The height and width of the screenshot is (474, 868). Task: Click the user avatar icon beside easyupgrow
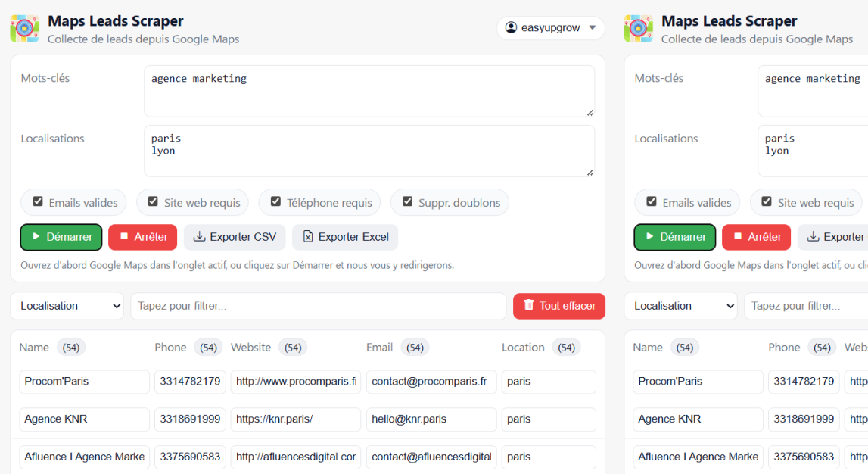point(511,28)
